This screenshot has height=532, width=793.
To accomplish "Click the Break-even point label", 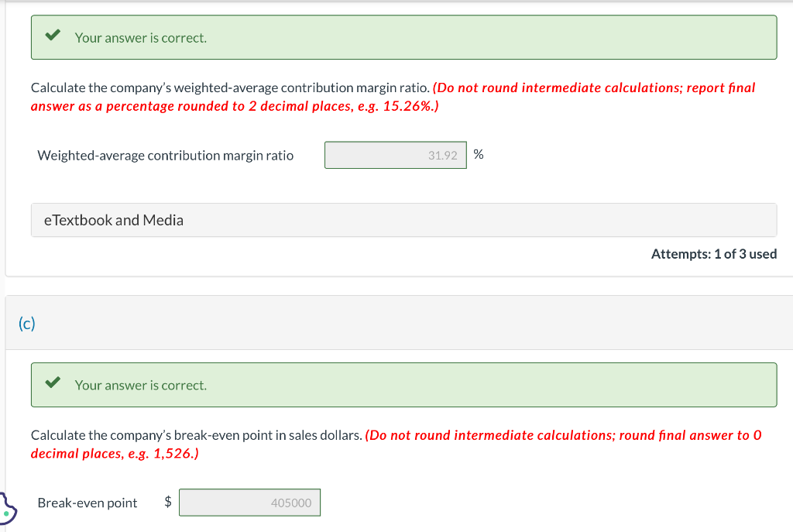I will tap(87, 503).
